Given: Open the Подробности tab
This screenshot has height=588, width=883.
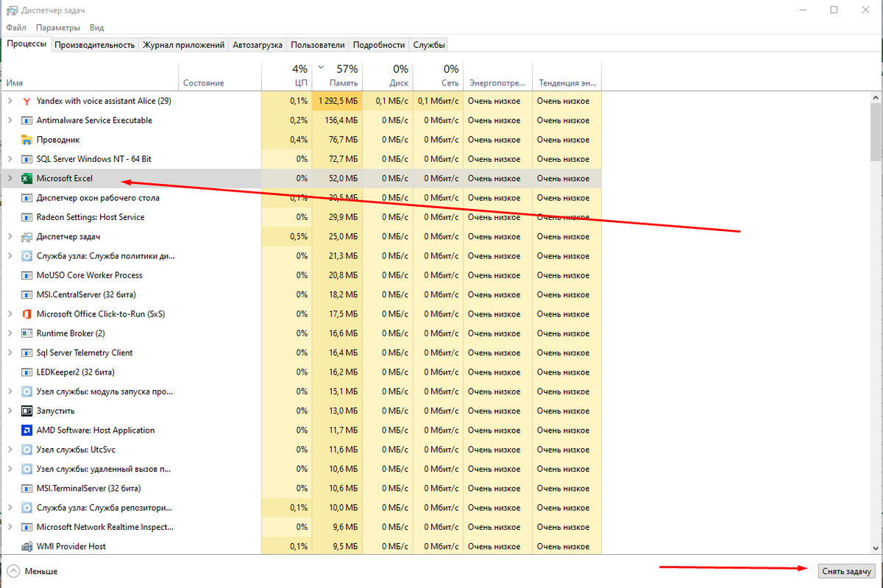Looking at the screenshot, I should [x=378, y=45].
